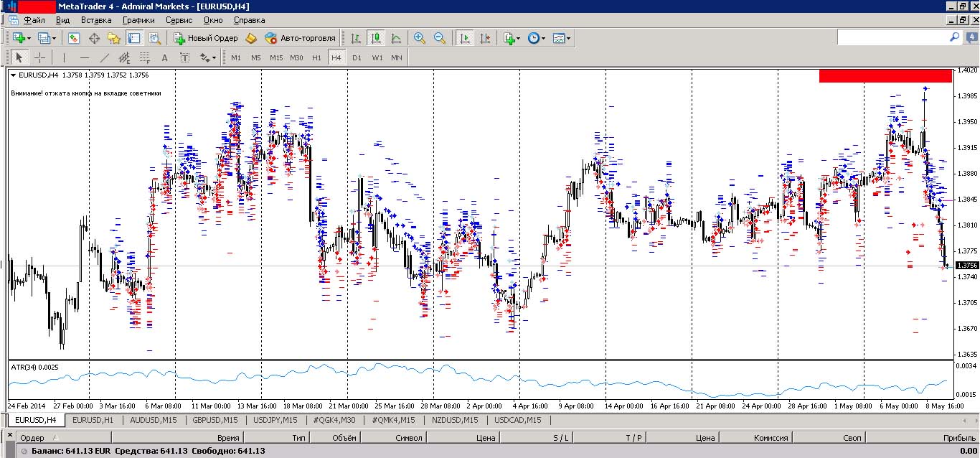The width and height of the screenshot is (980, 458).
Task: Open the Market Watch window icon
Action: point(74,38)
